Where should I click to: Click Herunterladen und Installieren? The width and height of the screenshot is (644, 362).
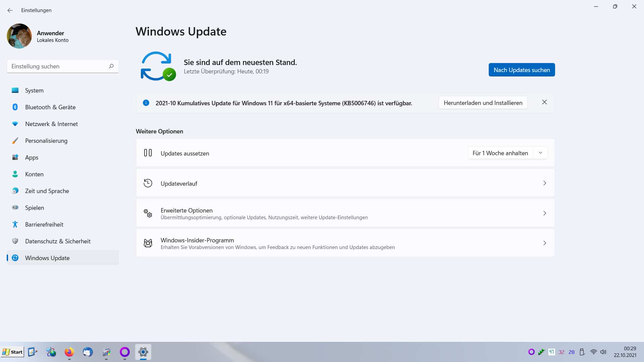tap(483, 103)
